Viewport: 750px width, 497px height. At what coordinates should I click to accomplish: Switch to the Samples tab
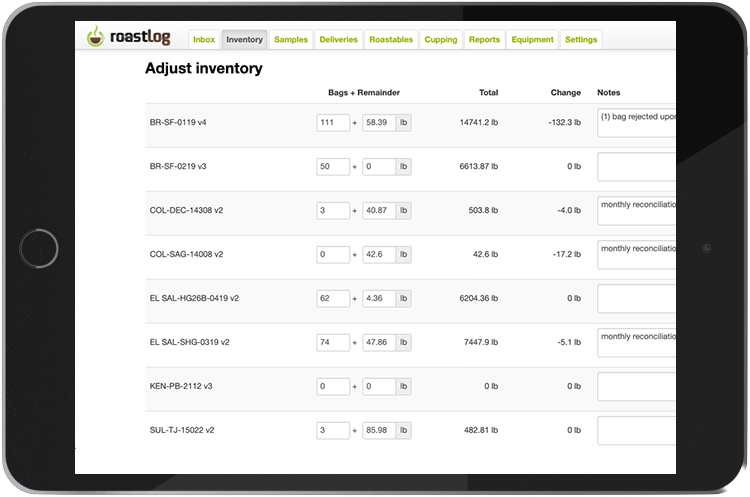(290, 40)
